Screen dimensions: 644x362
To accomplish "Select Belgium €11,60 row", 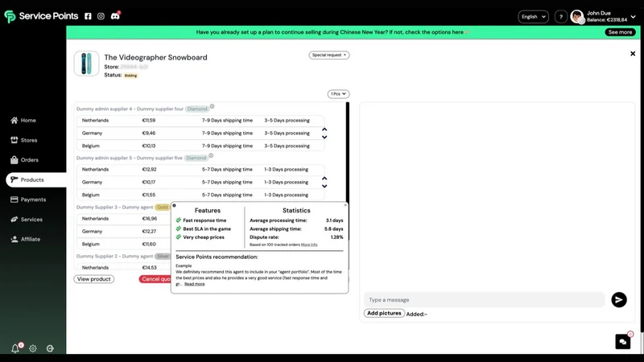I will click(x=124, y=244).
